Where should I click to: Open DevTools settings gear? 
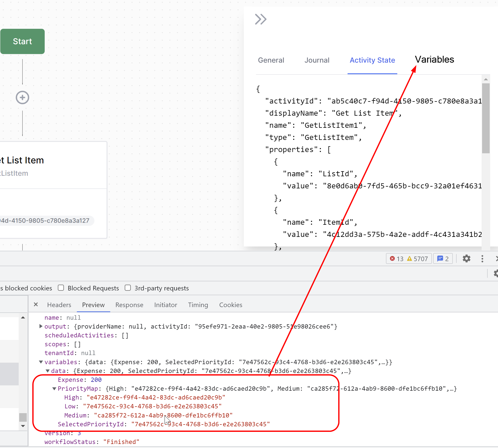coord(466,259)
